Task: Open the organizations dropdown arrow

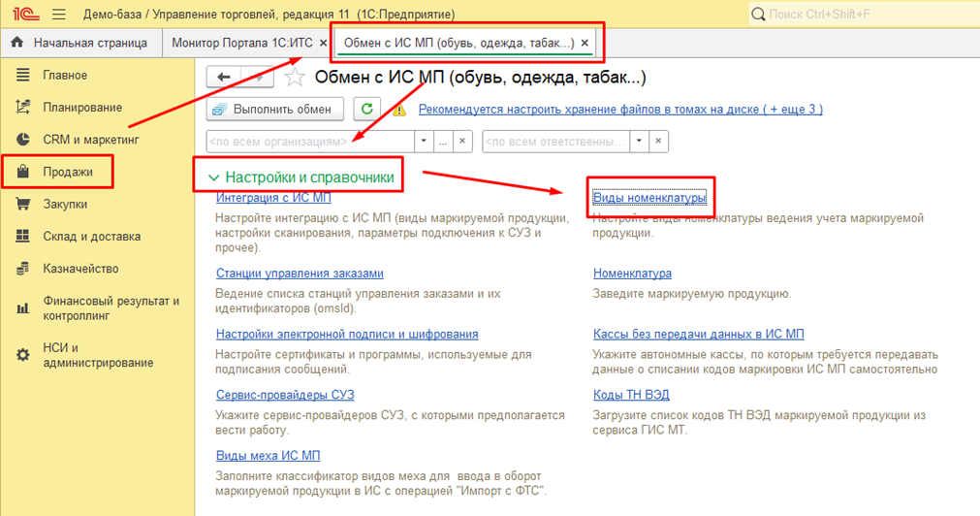Action: tap(424, 142)
